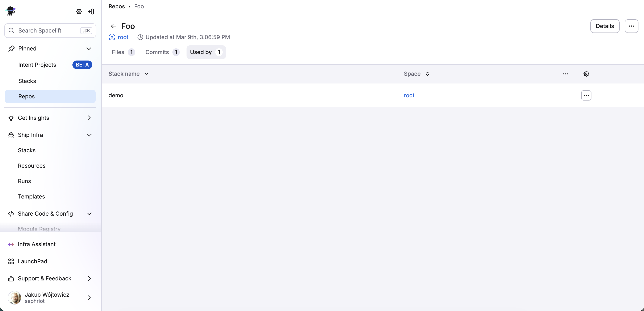
Task: Expand the Get Insights section
Action: coord(89,118)
